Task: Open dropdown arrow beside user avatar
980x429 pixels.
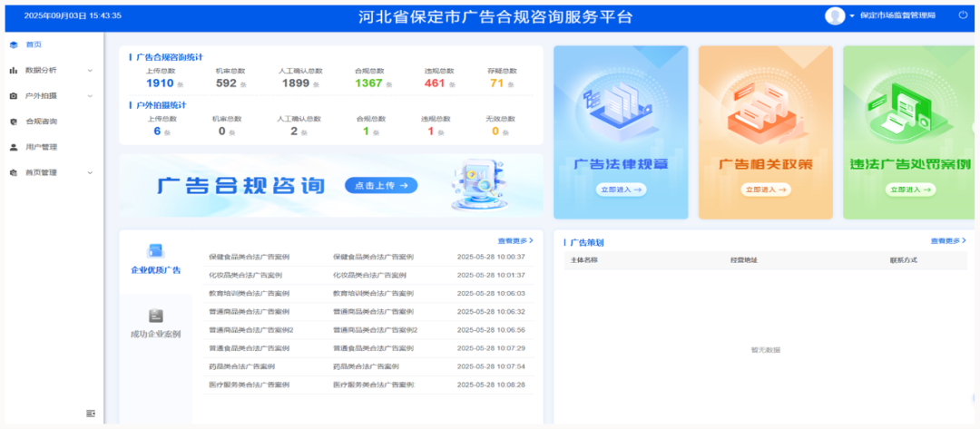Action: [x=852, y=15]
